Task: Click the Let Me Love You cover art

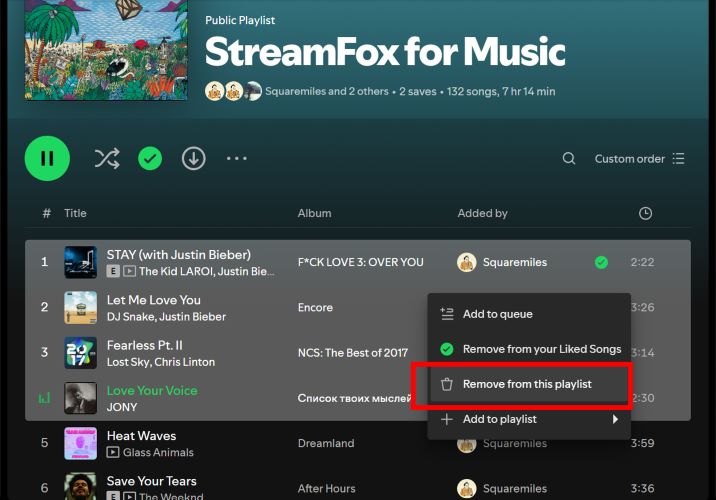Action: click(80, 307)
